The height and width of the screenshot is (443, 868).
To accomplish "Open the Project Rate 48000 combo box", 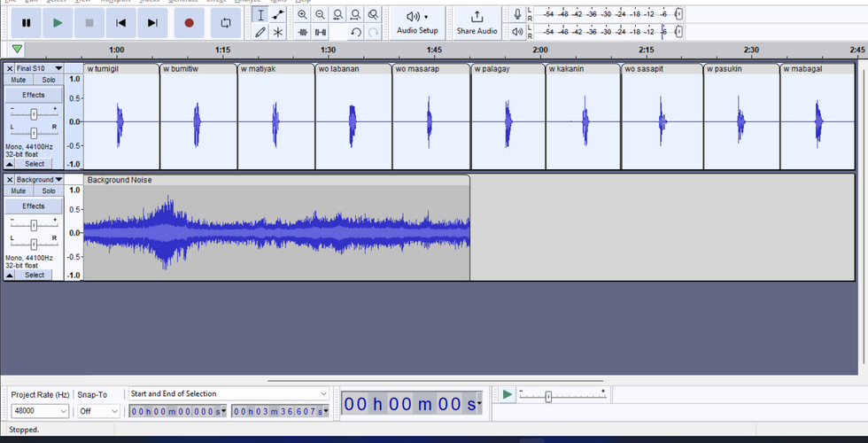I will click(x=40, y=411).
